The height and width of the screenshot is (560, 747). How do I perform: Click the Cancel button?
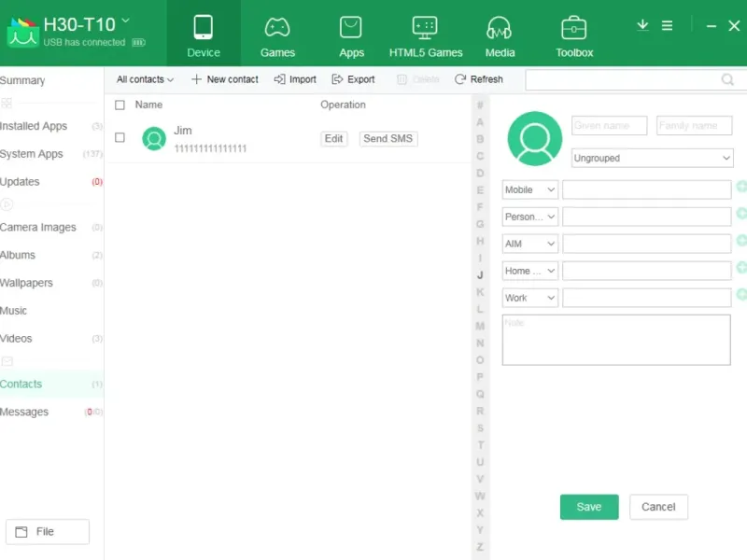658,507
